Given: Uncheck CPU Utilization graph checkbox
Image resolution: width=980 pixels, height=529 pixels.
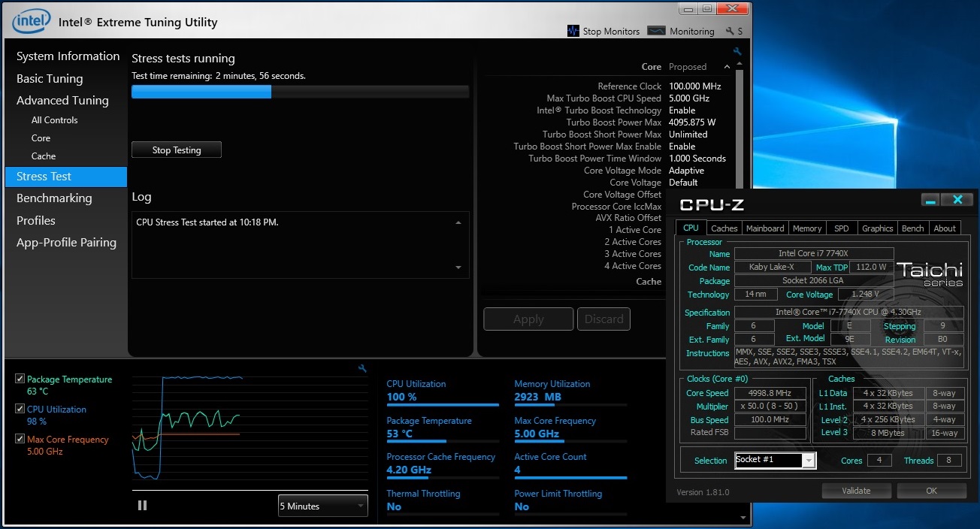Looking at the screenshot, I should [x=20, y=409].
